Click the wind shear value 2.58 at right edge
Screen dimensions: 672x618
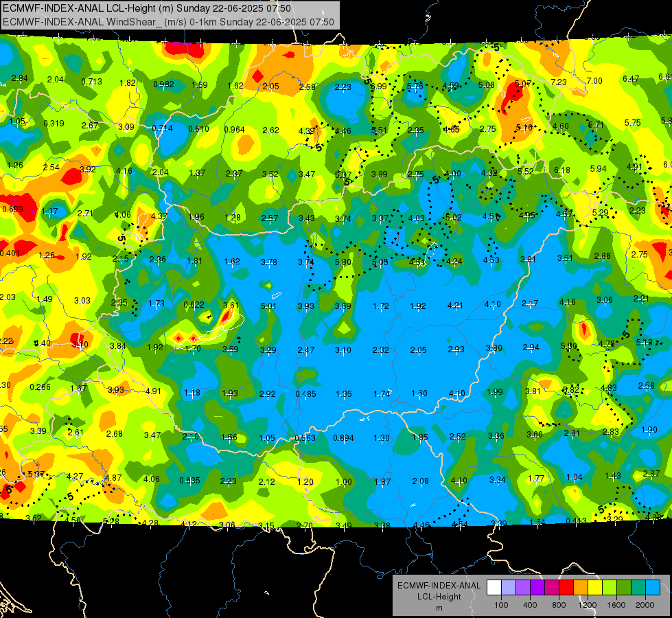(647, 385)
